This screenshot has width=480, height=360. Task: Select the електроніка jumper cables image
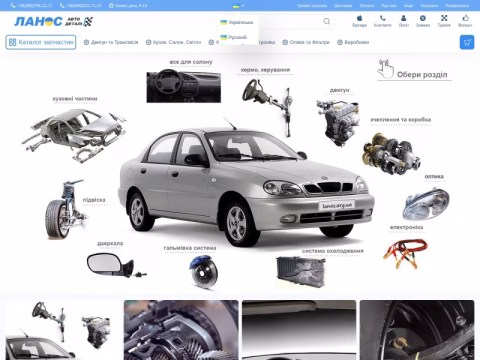405,253
